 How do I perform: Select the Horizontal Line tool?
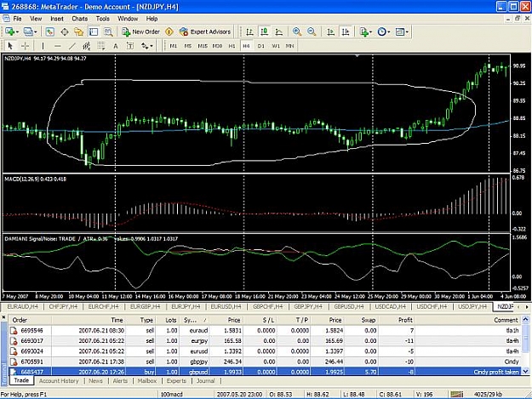58,46
